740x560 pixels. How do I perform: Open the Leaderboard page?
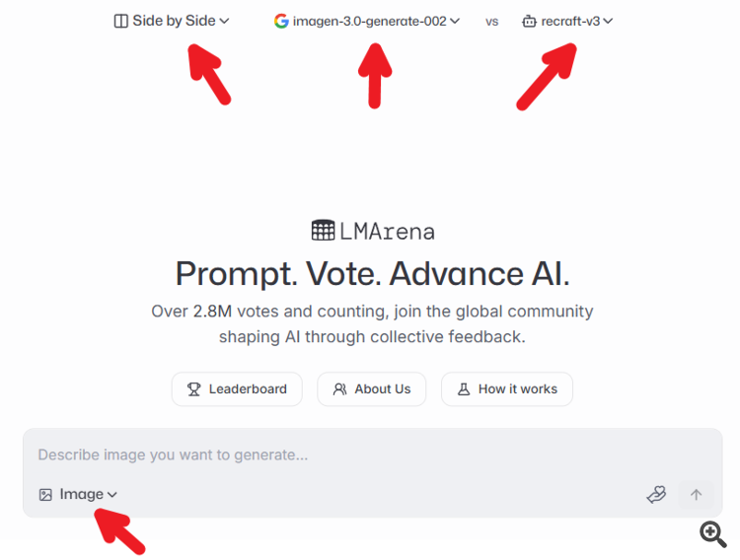click(x=237, y=389)
